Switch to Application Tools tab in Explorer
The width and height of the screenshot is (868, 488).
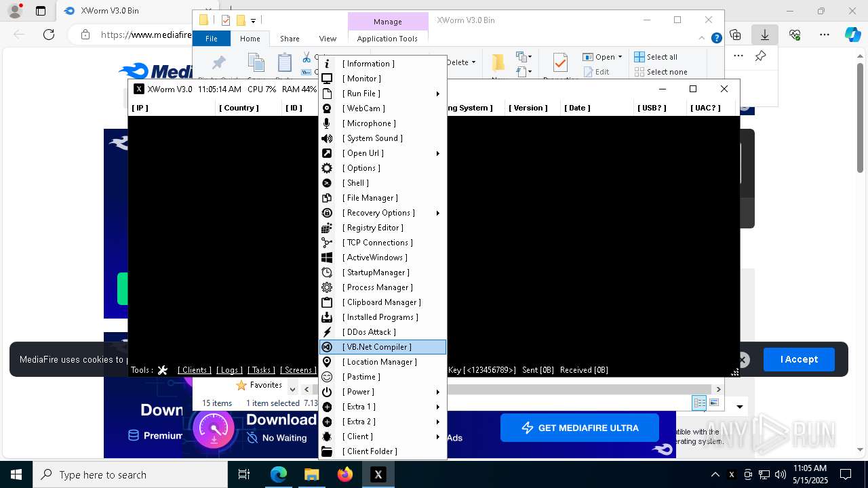tap(387, 39)
